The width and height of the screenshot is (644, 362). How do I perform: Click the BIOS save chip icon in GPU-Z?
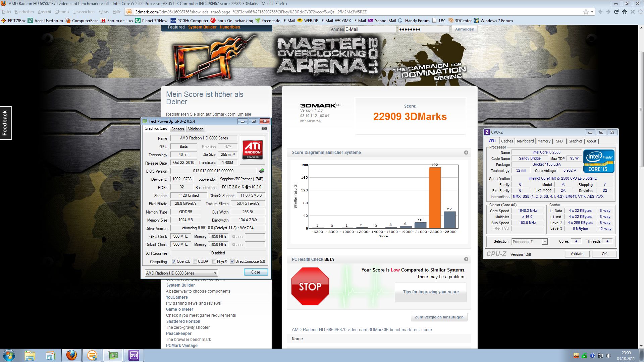click(x=262, y=171)
